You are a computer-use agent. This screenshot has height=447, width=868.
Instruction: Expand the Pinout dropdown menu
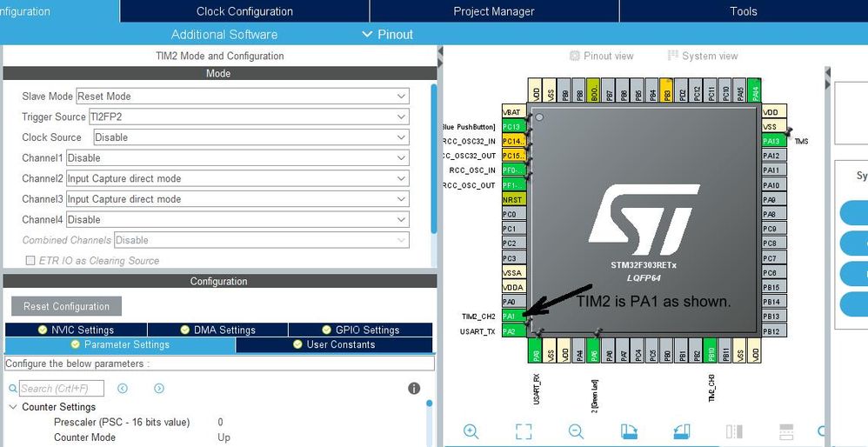(388, 34)
